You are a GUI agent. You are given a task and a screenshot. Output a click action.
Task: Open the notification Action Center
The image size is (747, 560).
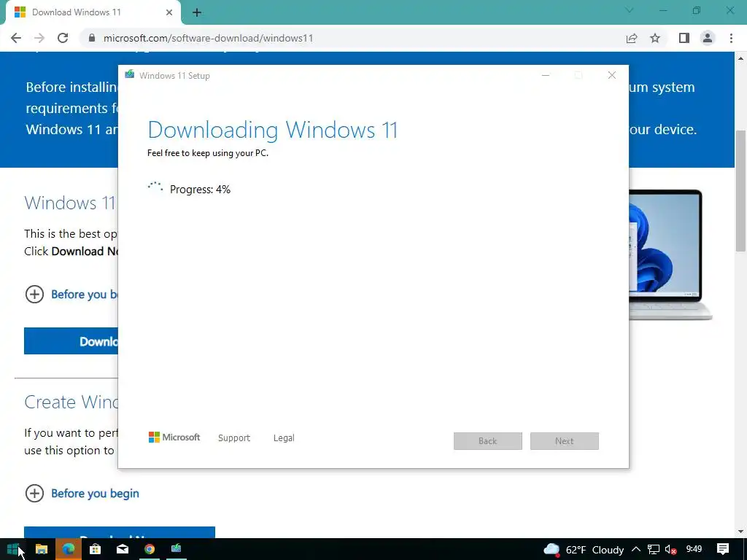tap(723, 549)
